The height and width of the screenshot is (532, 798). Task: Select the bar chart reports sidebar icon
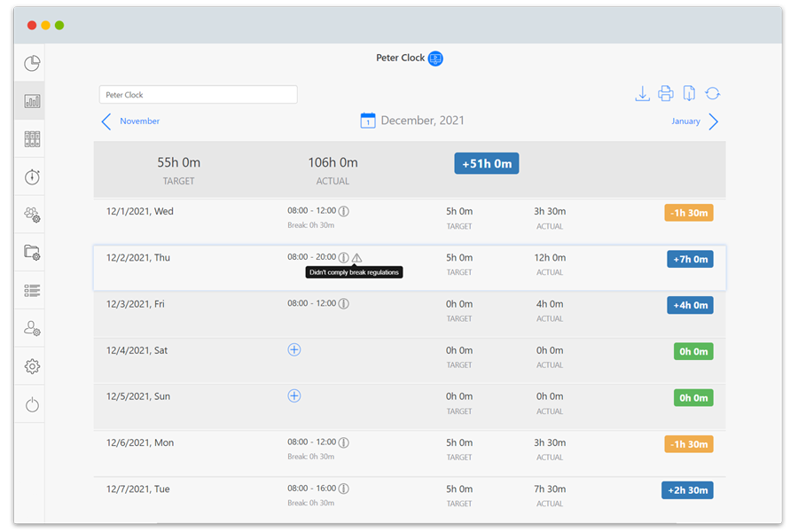32,101
